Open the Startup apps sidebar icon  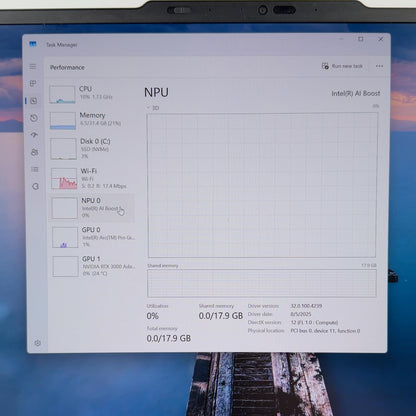tap(34, 135)
